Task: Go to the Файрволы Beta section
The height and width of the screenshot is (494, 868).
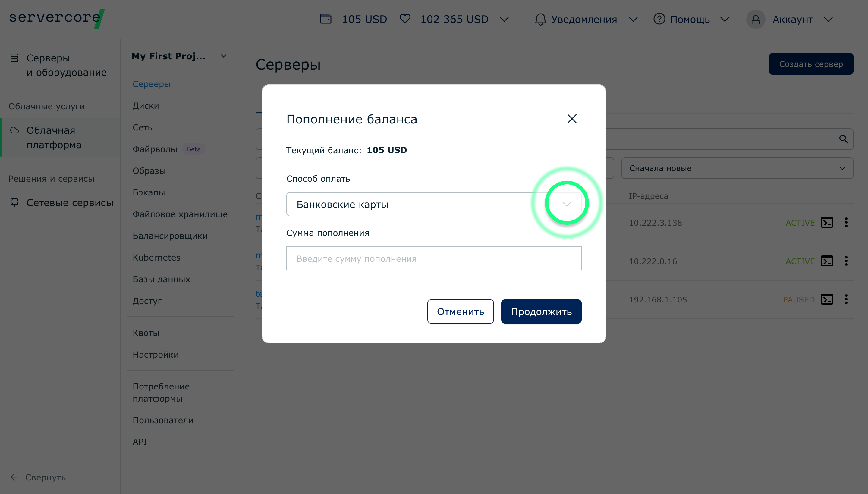Action: (x=155, y=149)
